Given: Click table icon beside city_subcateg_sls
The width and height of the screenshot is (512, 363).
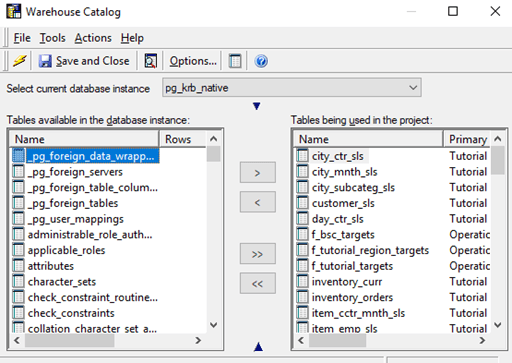Looking at the screenshot, I should click(302, 187).
